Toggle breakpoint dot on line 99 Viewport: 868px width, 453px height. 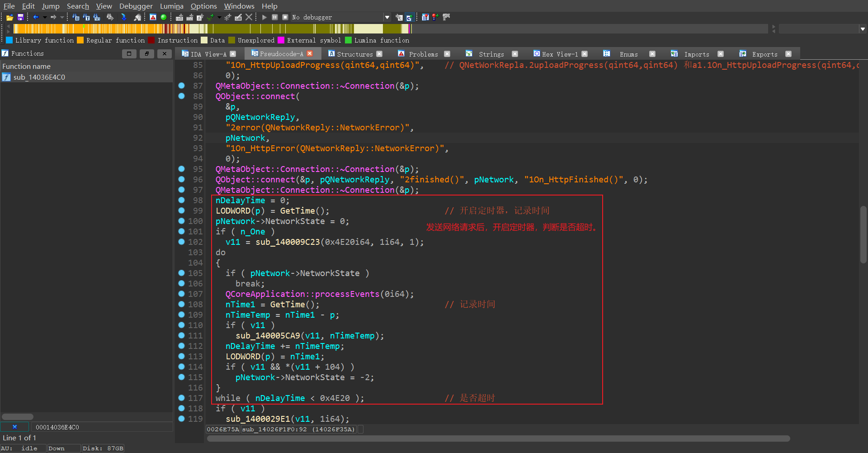[181, 210]
